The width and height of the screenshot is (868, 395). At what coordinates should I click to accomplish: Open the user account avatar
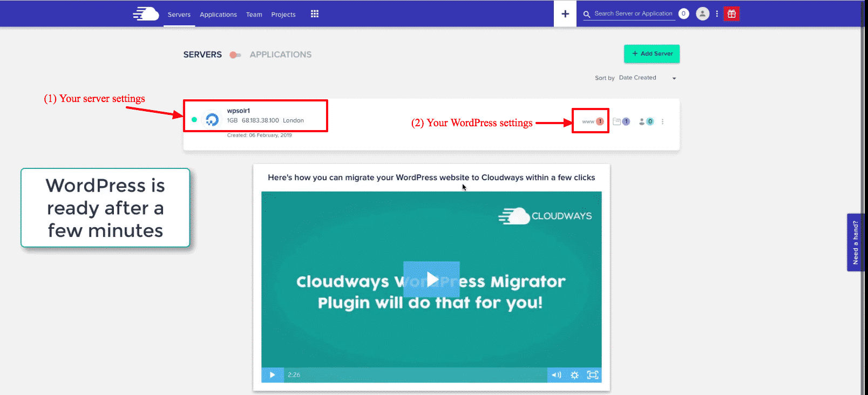point(702,13)
